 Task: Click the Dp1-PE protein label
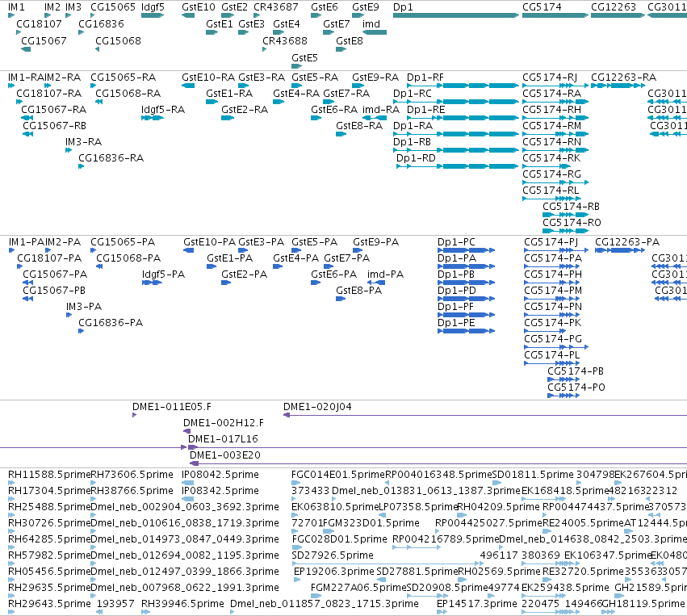pyautogui.click(x=456, y=322)
